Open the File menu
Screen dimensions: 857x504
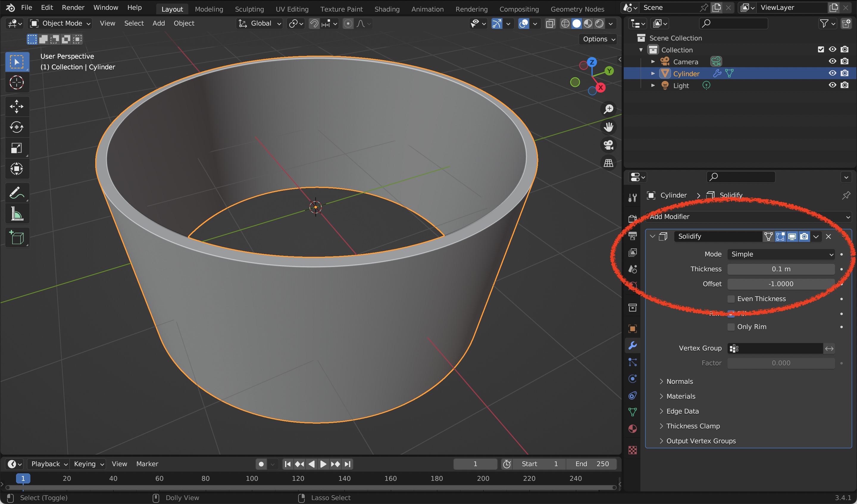coord(26,7)
